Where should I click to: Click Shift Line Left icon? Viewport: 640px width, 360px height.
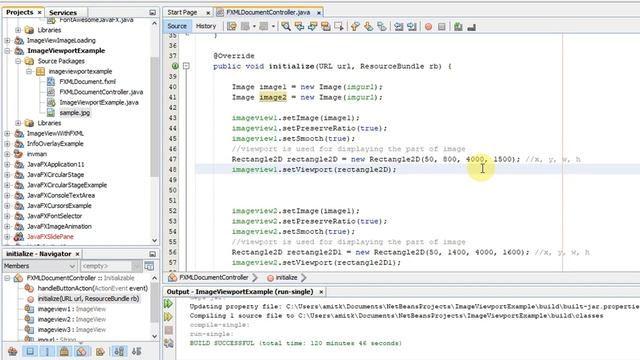tap(398, 27)
